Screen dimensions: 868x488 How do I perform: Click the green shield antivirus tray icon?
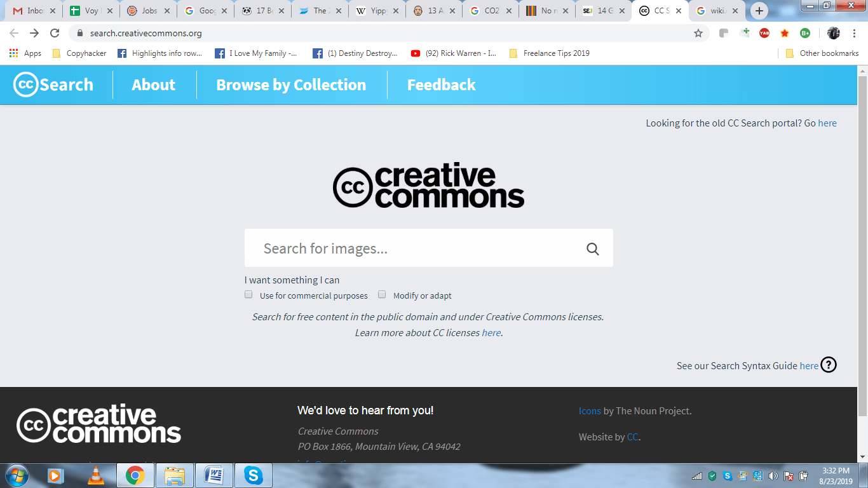tap(712, 476)
